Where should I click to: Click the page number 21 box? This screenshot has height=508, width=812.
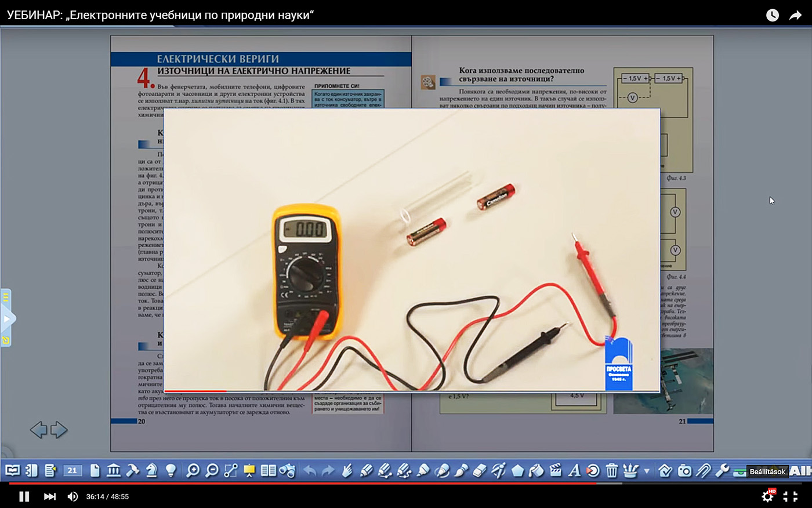coord(72,471)
